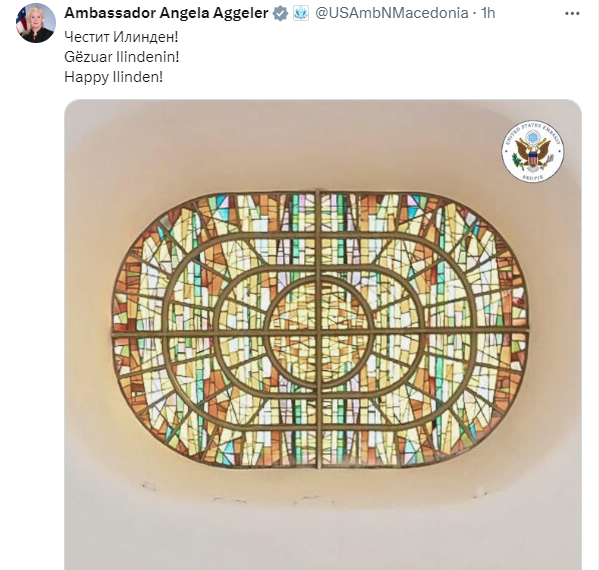599x570 pixels.
Task: Open the @USAmbNMacedonia handle link
Action: pos(392,13)
